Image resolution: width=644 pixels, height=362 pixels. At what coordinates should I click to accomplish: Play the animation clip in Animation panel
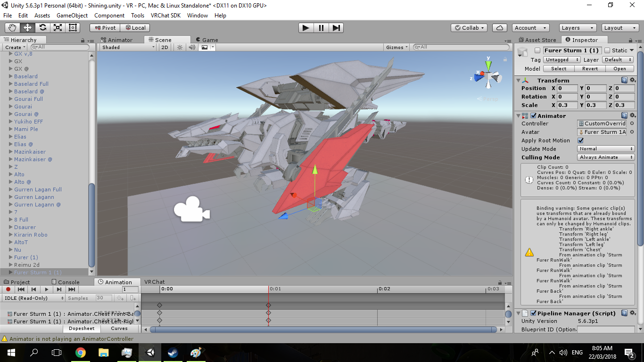pyautogui.click(x=46, y=289)
